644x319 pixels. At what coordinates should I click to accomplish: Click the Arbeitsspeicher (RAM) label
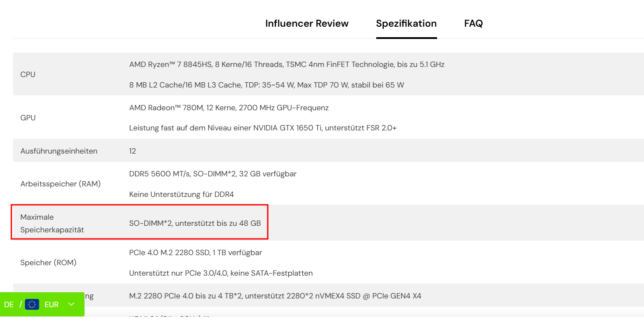tap(60, 184)
